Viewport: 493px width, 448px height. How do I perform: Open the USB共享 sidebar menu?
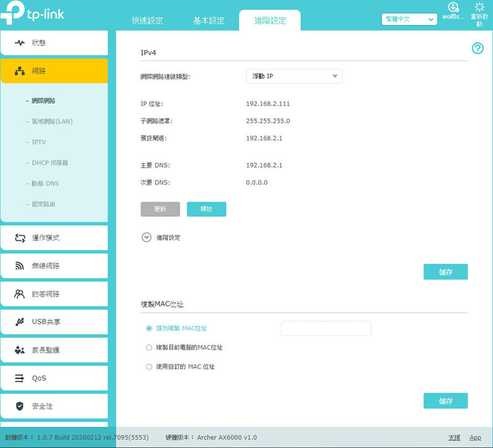click(54, 322)
